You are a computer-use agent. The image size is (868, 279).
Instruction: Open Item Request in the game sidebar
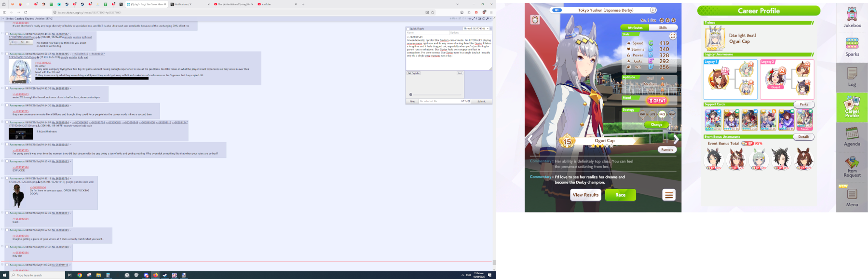coord(852,167)
